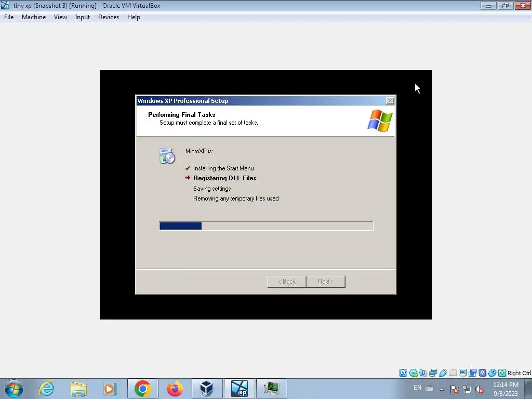
Task: Click the Next button in XP Setup
Action: [x=326, y=282]
